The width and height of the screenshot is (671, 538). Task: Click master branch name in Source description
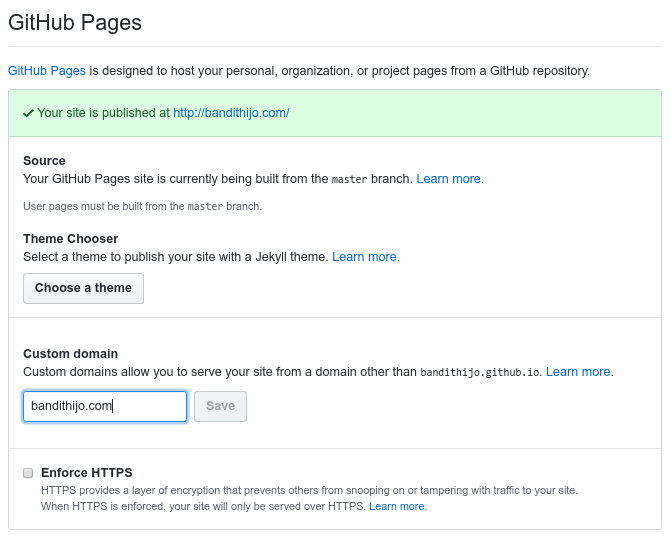pos(350,179)
